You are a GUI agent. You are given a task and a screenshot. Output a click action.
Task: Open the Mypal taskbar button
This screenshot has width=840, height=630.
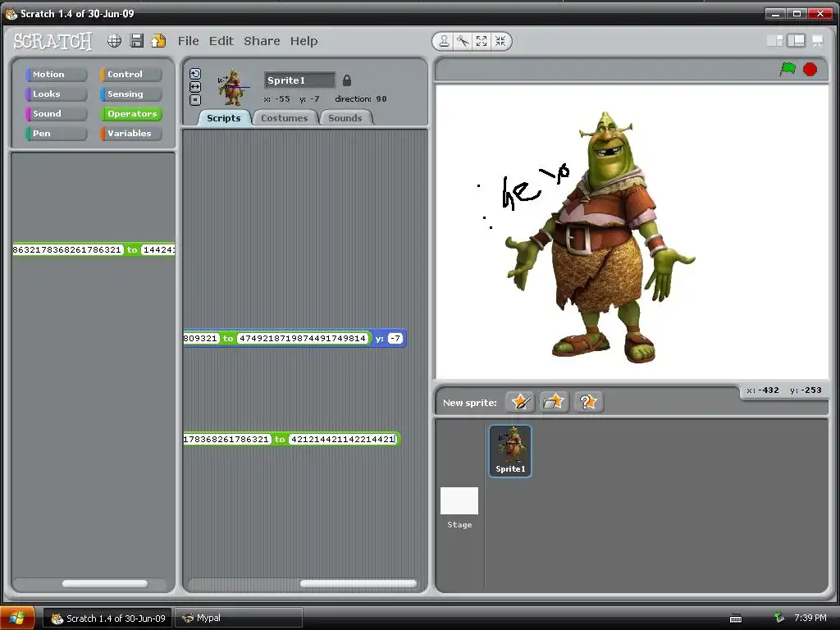(239, 619)
